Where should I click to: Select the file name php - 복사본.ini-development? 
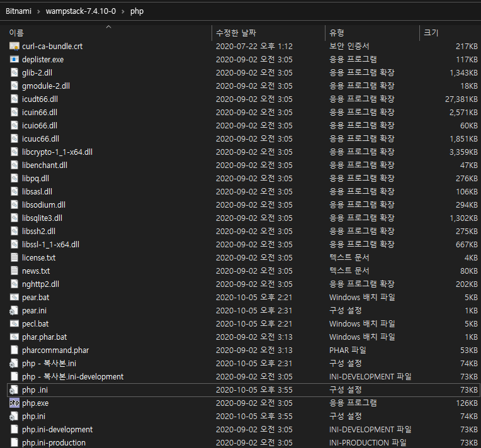pos(72,376)
